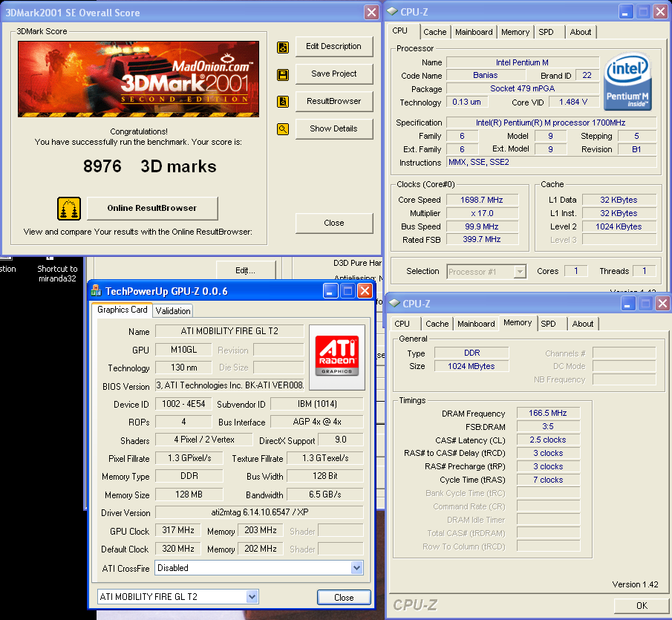Click the Show Details magnifier icon
Screen dimensions: 672x620
point(283,129)
